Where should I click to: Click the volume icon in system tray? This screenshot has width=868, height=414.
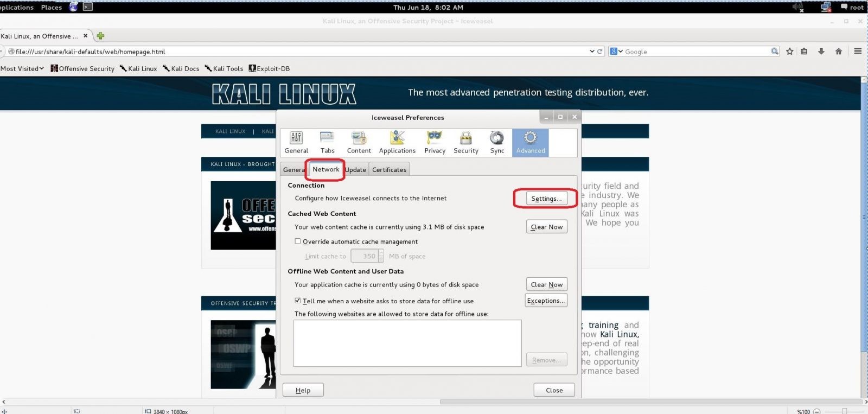coord(798,7)
